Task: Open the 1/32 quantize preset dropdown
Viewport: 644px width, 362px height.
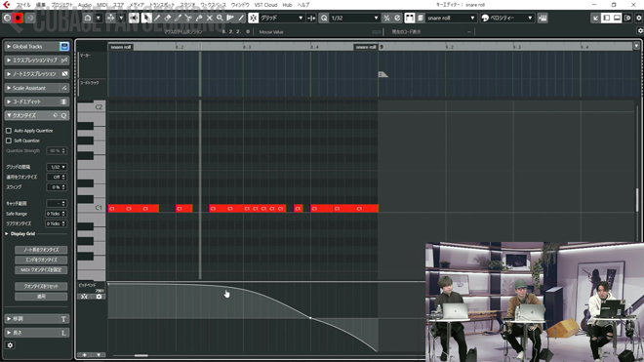Action: (x=354, y=19)
